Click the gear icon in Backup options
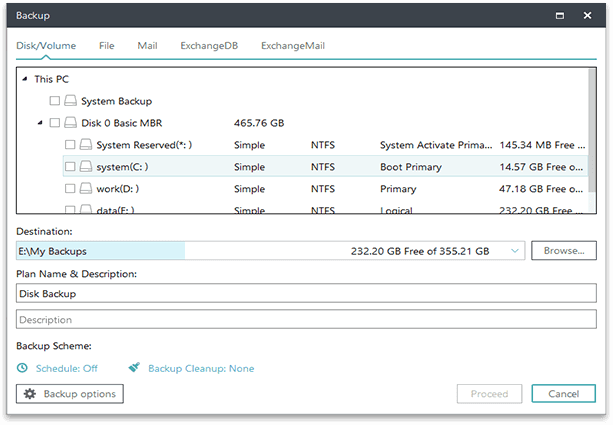613x425 pixels. coord(30,394)
